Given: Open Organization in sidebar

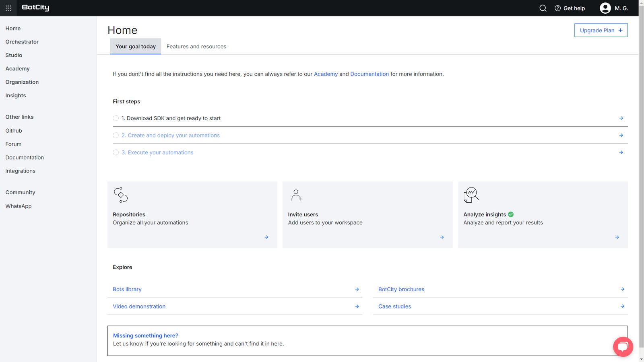Looking at the screenshot, I should 22,82.
